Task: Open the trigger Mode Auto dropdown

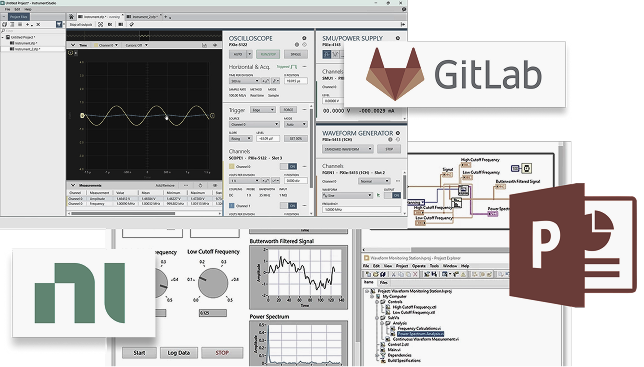Action: coord(295,124)
